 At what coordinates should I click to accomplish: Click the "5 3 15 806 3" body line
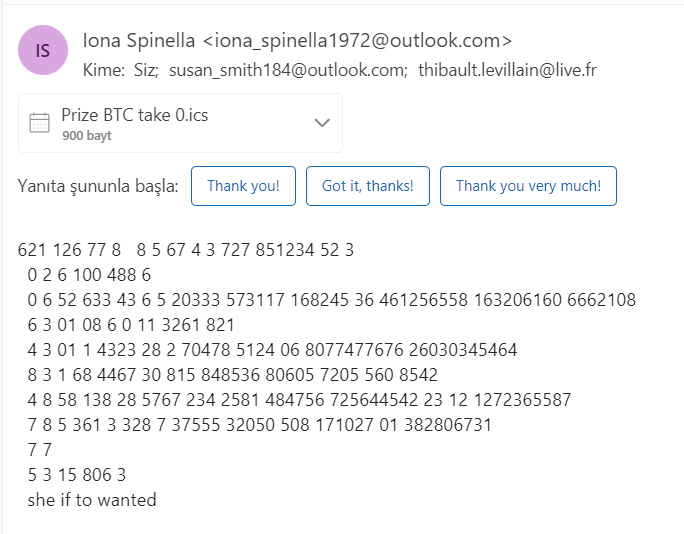pos(78,474)
